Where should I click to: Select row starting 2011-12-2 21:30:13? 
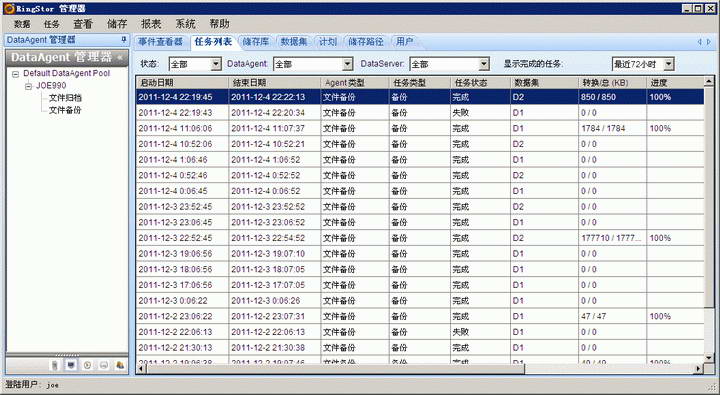420,347
